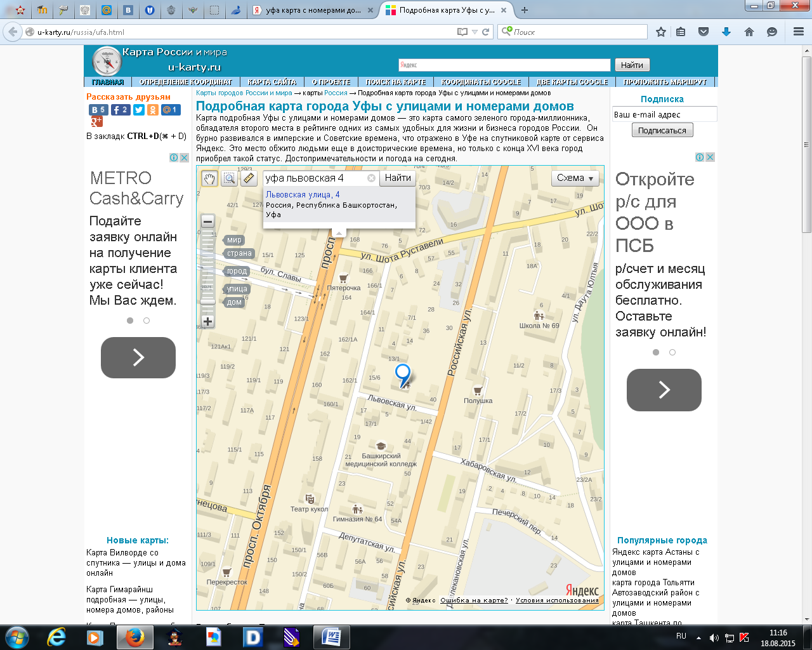Reload the current page

coord(486,32)
